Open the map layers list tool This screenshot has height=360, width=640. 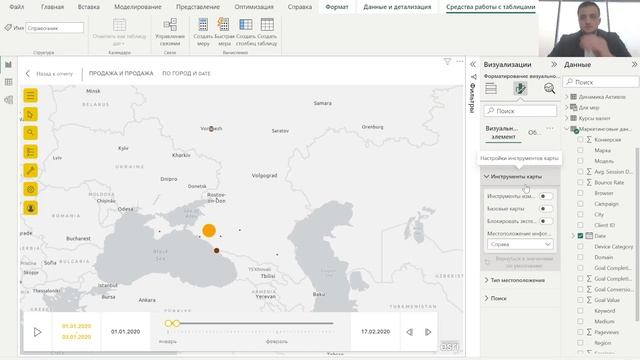[30, 152]
